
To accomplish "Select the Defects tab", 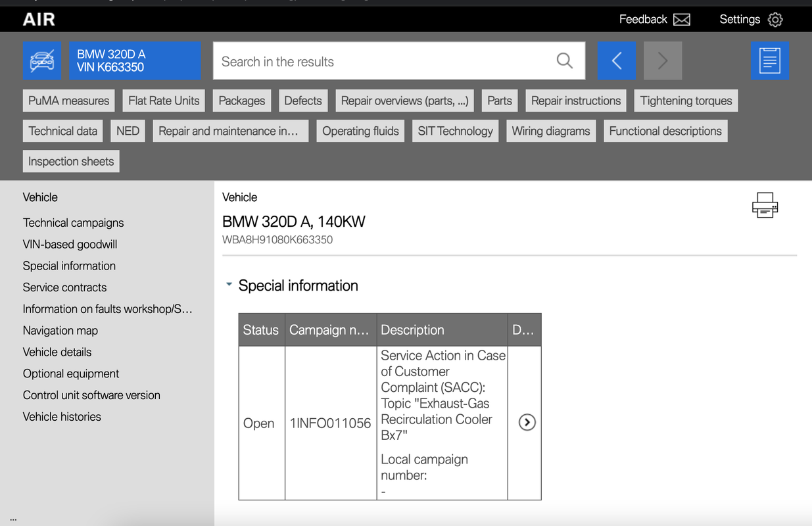I will pos(303,101).
